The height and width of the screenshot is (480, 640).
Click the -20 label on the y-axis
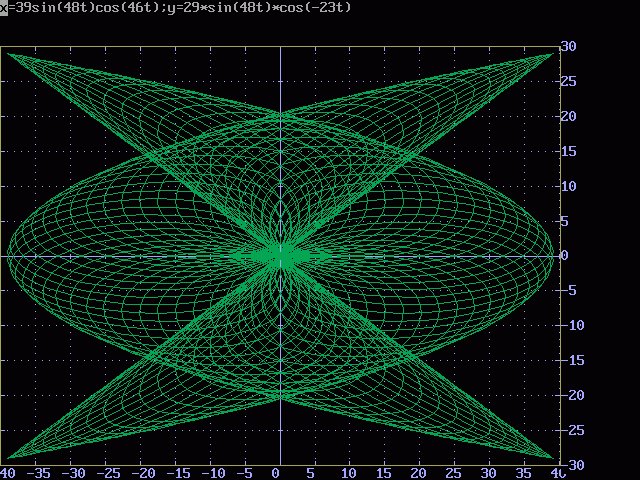coord(571,395)
